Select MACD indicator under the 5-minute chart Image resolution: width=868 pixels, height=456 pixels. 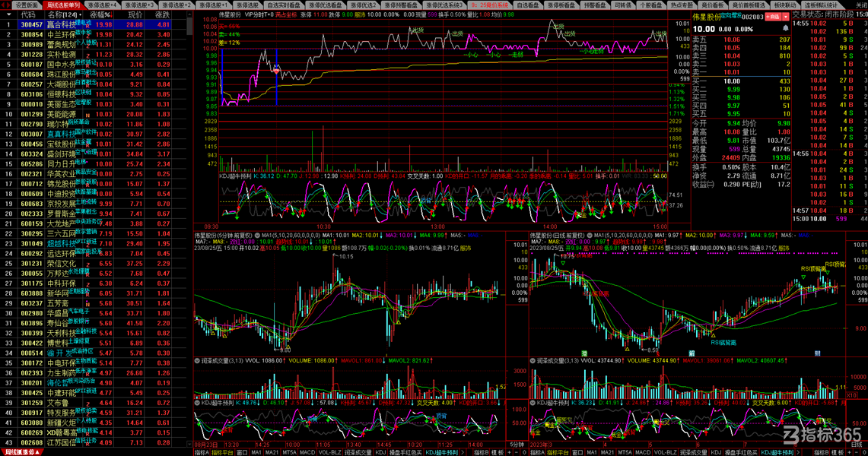tap(307, 452)
